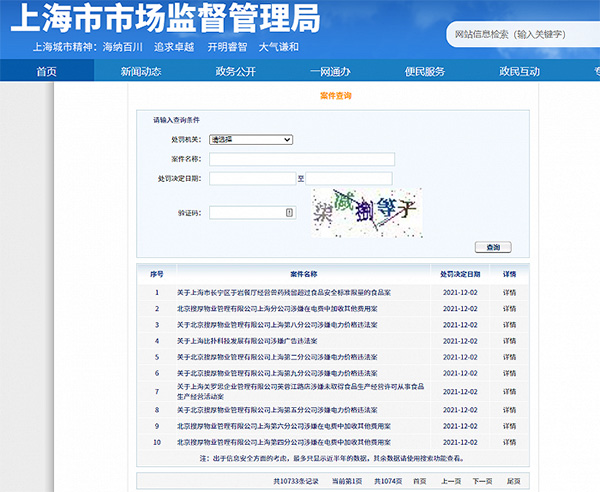The width and height of the screenshot is (600, 492).
Task: Click the 上海市市场监督管理局 site title
Action: pos(166,18)
